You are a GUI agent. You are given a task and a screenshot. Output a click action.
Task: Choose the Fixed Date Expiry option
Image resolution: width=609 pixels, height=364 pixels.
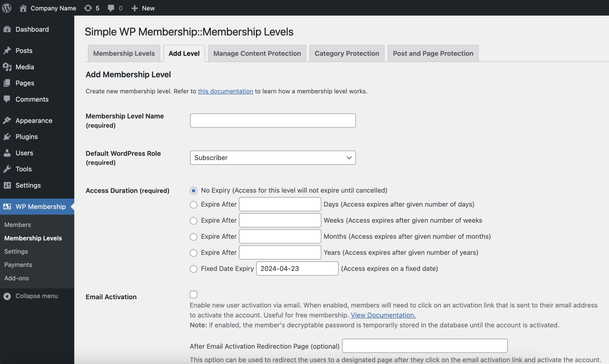[x=193, y=269]
